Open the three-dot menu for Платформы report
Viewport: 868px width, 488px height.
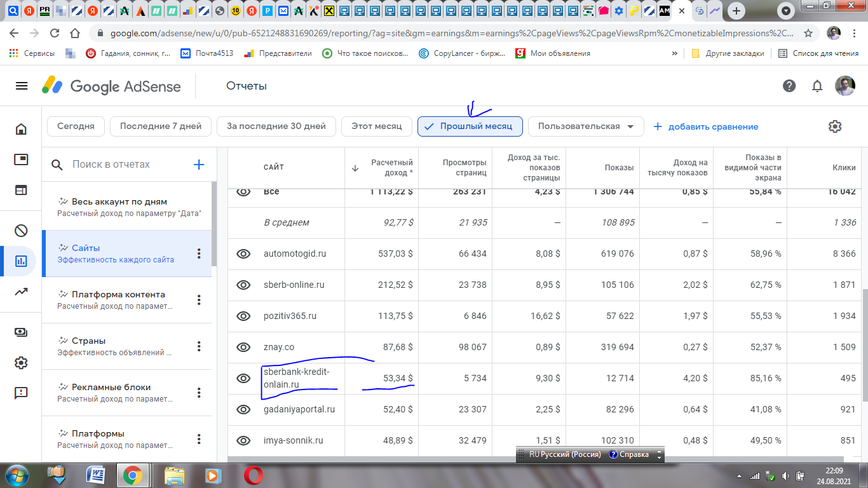199,439
